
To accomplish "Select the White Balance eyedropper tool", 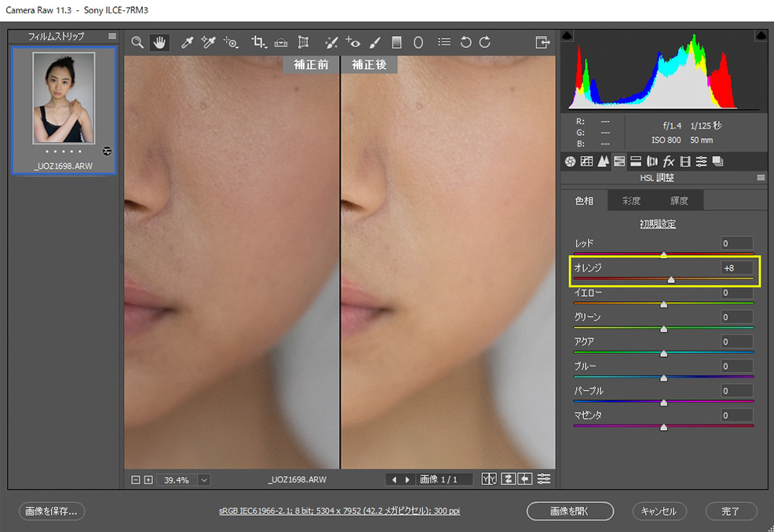I will [188, 42].
